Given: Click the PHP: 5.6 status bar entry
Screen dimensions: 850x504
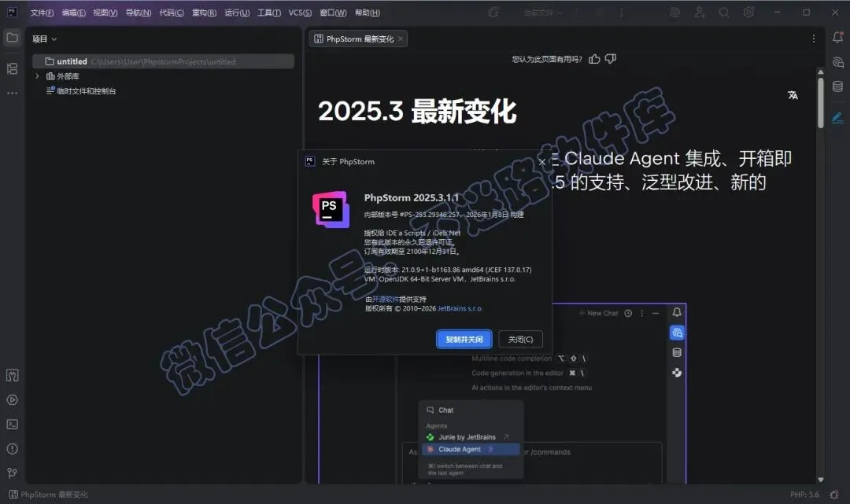Looking at the screenshot, I should click(x=804, y=495).
